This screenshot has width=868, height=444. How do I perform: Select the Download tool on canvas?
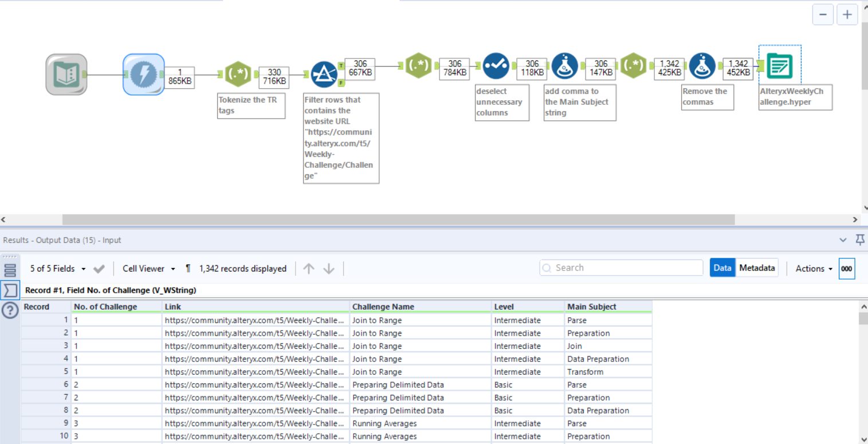pyautogui.click(x=143, y=74)
